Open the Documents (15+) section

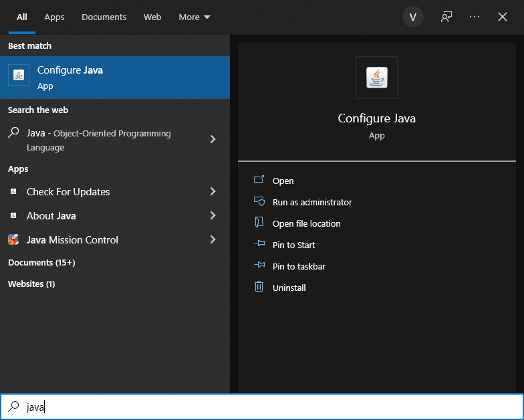[41, 262]
